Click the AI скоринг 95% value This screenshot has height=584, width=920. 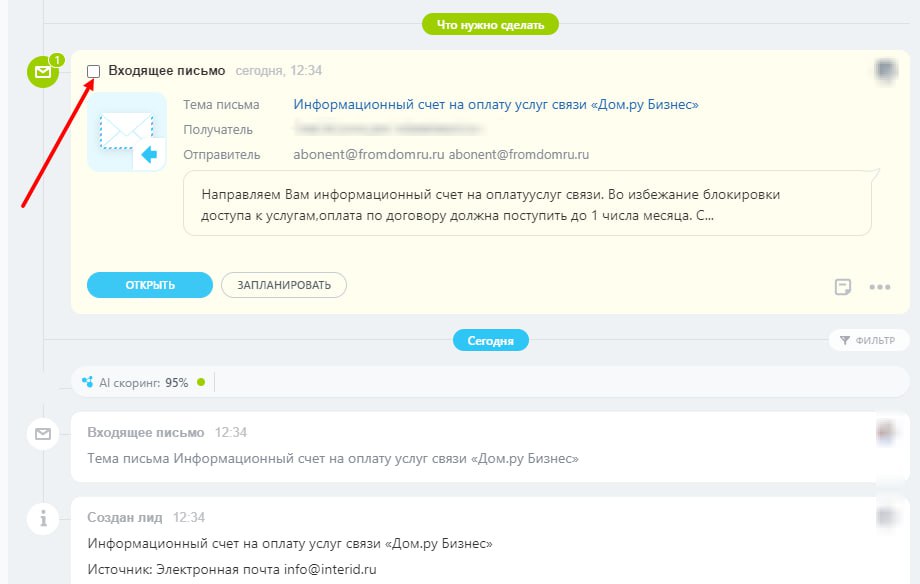click(x=177, y=382)
